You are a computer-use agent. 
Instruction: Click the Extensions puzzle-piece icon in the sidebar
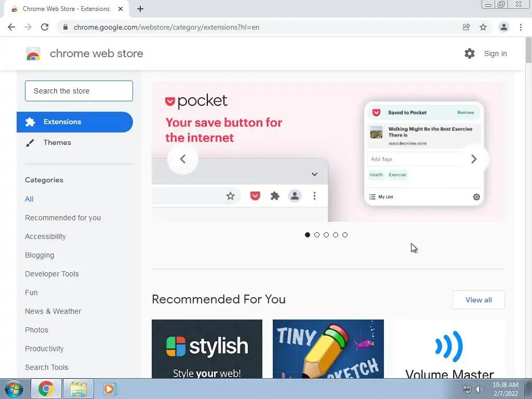tap(30, 122)
